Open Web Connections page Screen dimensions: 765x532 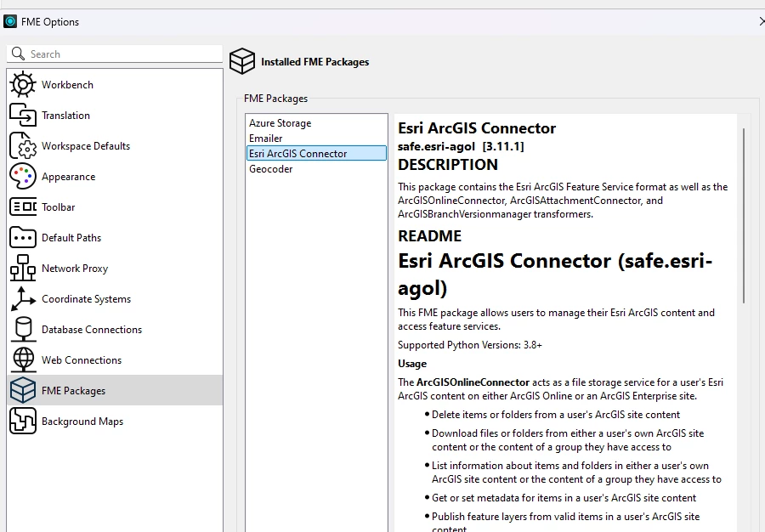click(x=115, y=359)
